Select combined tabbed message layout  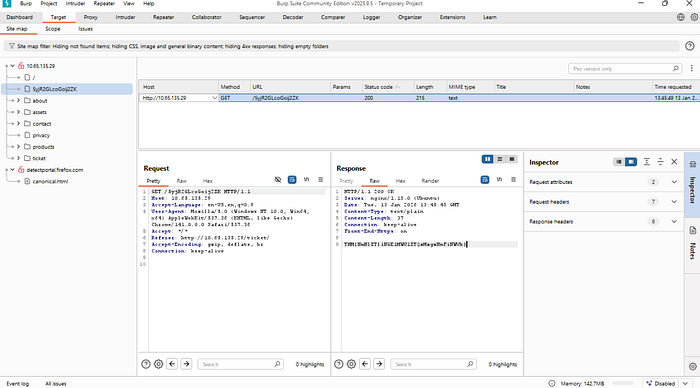512,159
